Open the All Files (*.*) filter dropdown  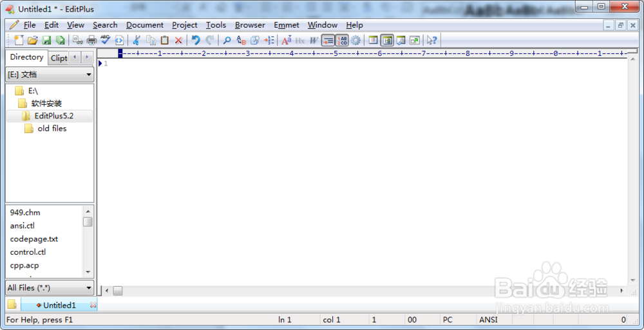pos(50,288)
